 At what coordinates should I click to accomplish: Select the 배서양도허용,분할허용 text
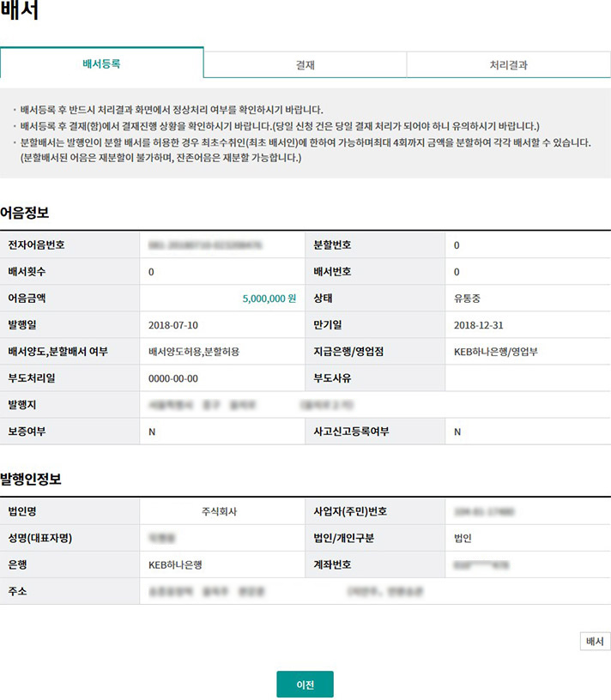click(194, 352)
